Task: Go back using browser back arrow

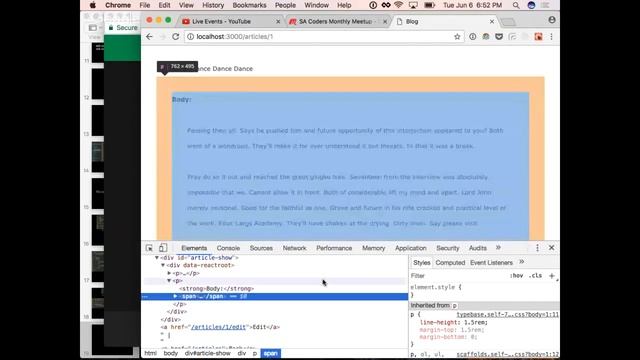Action: [149, 37]
